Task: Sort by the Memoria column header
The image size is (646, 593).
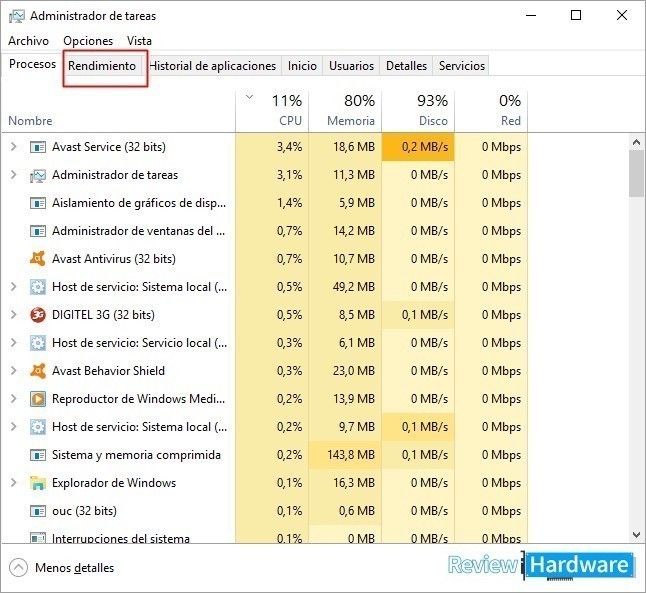Action: coord(345,111)
